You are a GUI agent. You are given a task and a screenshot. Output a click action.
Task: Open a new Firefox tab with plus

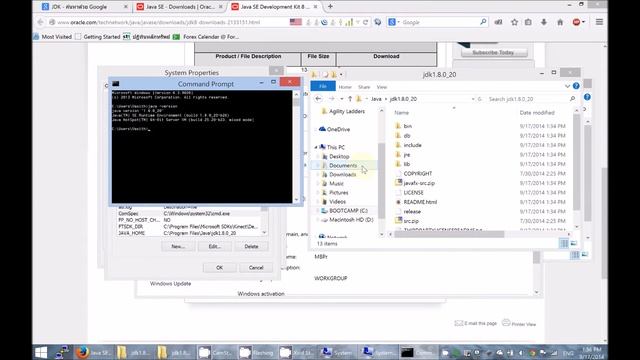(x=330, y=7)
